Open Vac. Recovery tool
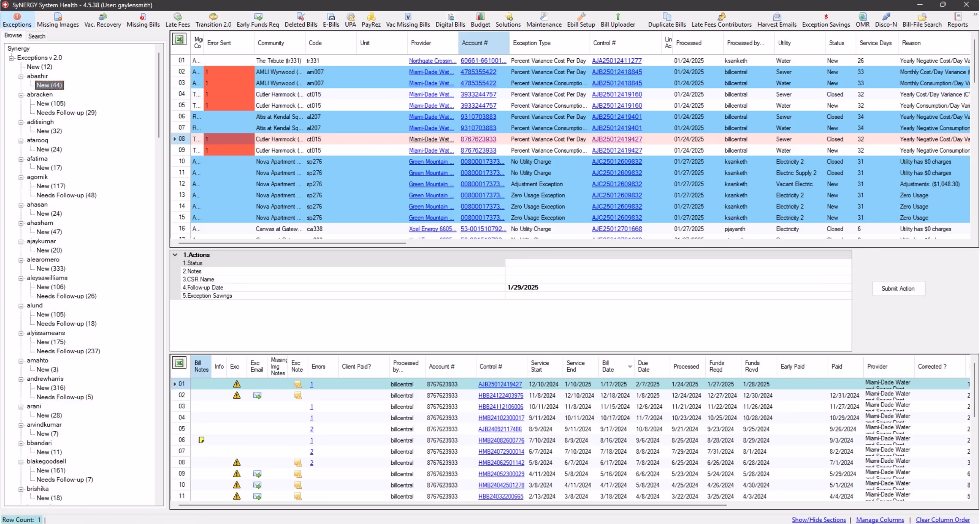 [x=103, y=20]
